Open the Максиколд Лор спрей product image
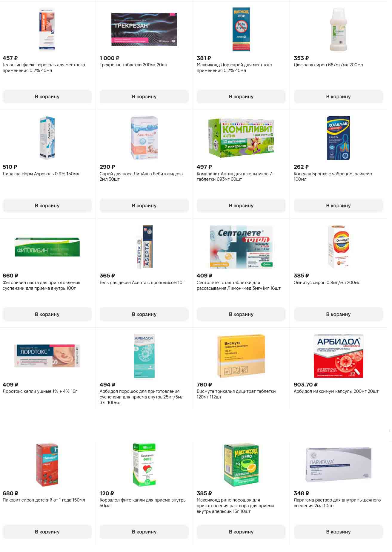392x552 pixels. point(241,29)
